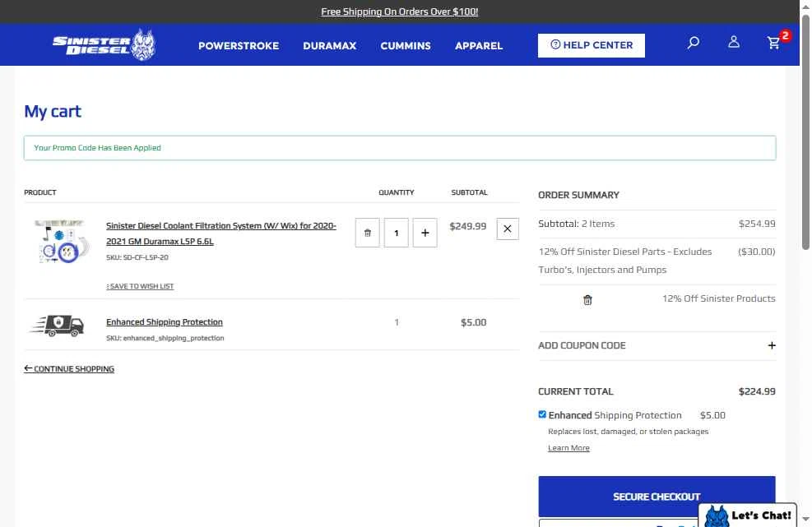Image resolution: width=812 pixels, height=527 pixels.
Task: Click Learn More under shipping protection
Action: click(568, 448)
